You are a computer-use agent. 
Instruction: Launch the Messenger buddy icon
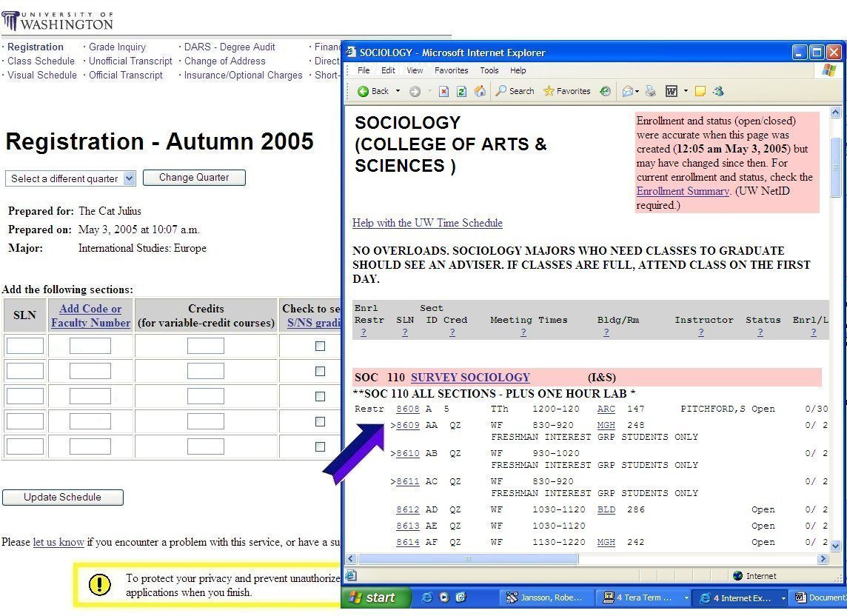718,91
